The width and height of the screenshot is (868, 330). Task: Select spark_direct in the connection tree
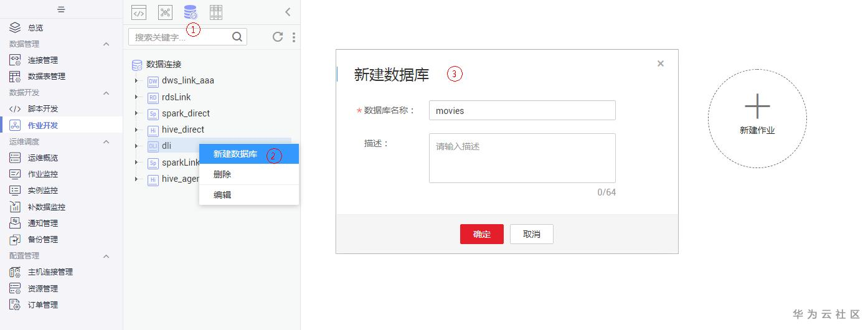pyautogui.click(x=186, y=113)
